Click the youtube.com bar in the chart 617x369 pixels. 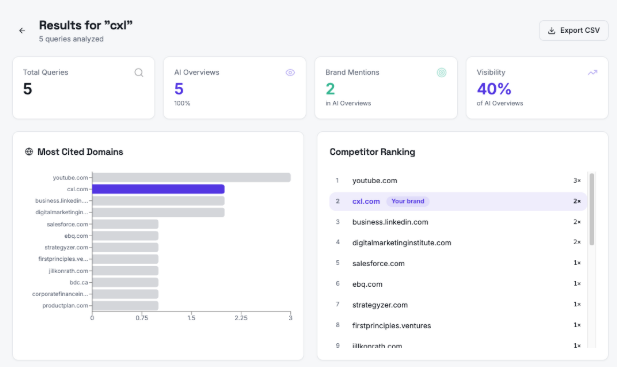[192, 177]
